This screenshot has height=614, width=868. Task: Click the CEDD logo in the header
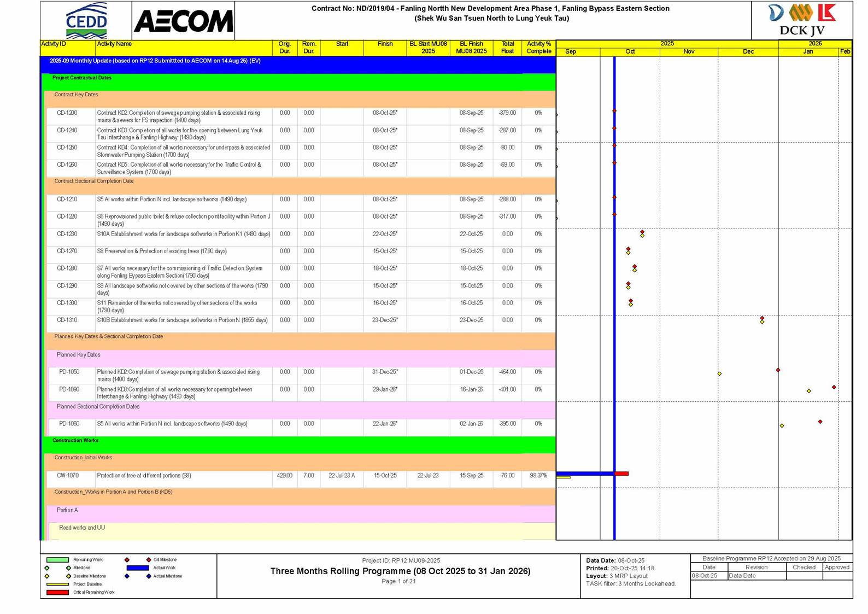click(x=86, y=21)
